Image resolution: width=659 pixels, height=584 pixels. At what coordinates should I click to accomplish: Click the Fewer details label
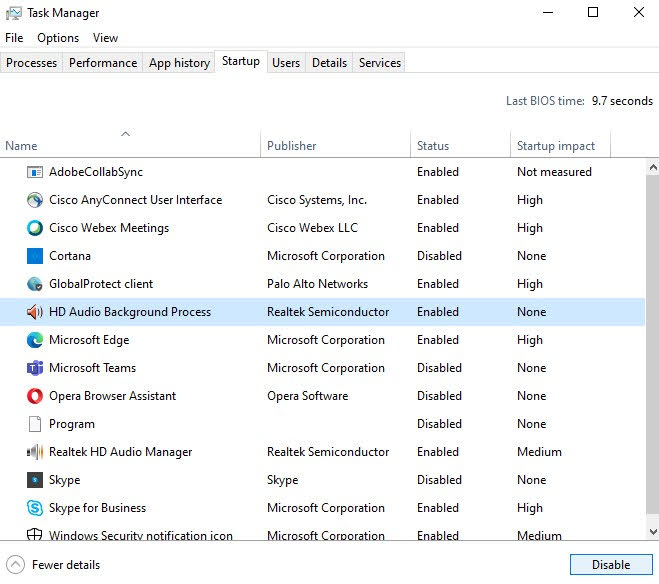click(x=66, y=565)
